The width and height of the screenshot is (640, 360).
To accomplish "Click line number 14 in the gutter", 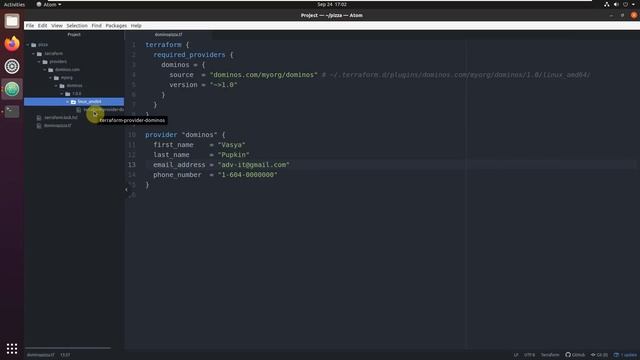I will coord(132,175).
